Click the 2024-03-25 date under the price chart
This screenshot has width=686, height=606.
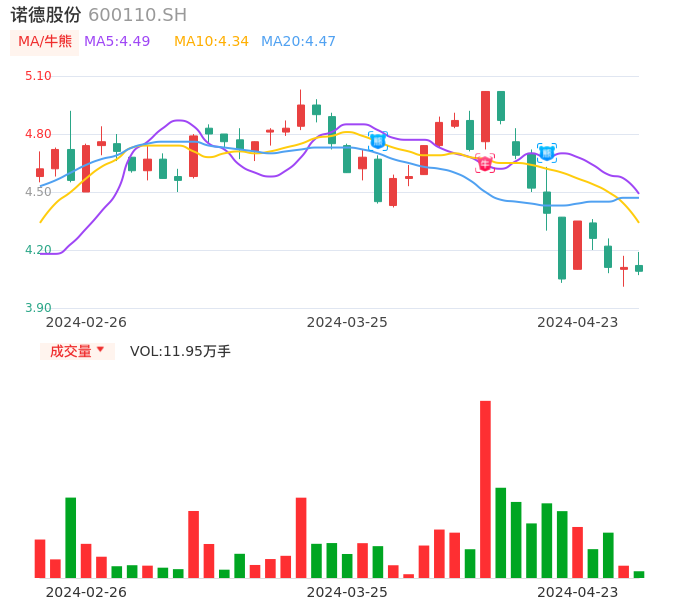(x=347, y=322)
